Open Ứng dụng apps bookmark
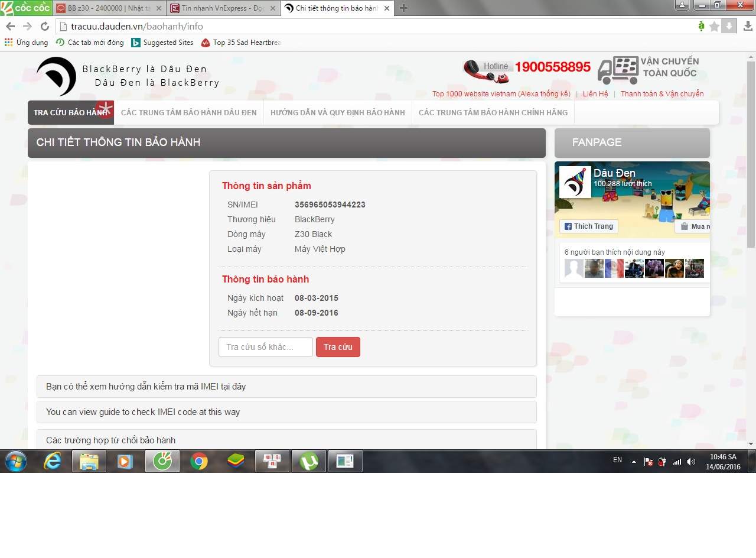Viewport: 756px width, 558px height. click(x=26, y=43)
